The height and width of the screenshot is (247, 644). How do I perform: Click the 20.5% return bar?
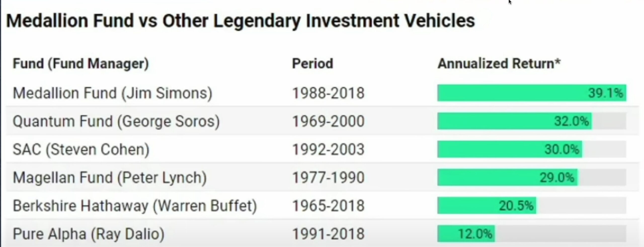point(487,206)
